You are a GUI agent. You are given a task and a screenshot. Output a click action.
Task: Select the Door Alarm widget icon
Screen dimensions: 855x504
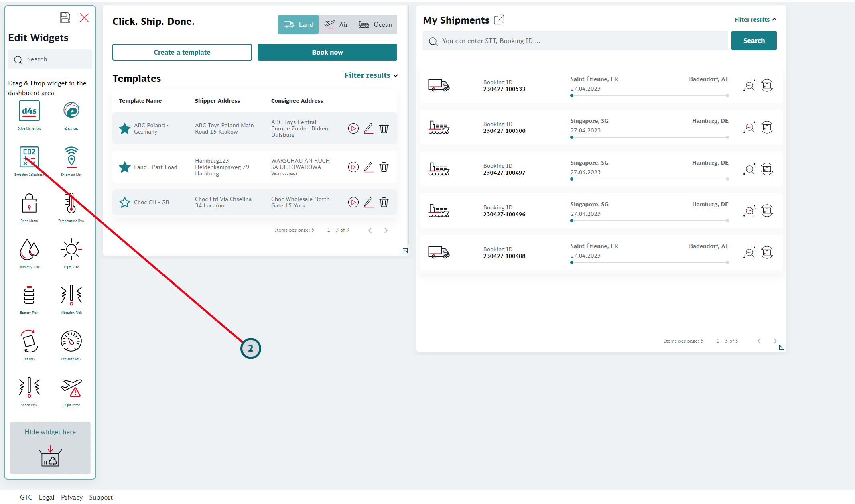[29, 203]
